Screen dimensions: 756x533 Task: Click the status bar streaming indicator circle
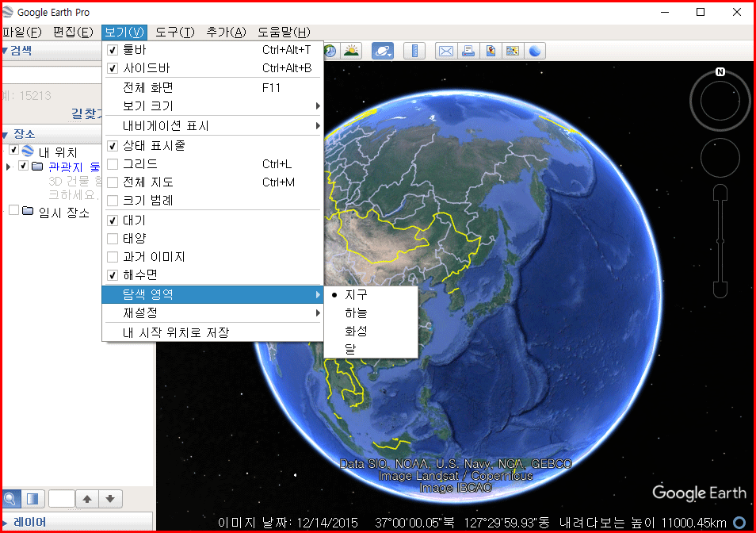point(739,523)
